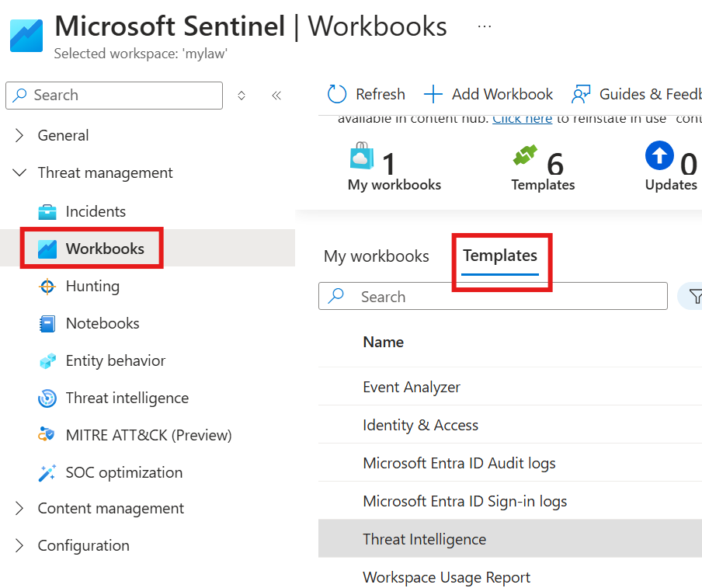This screenshot has width=702, height=588.
Task: Click the SOC optimization wand icon
Action: (x=47, y=472)
